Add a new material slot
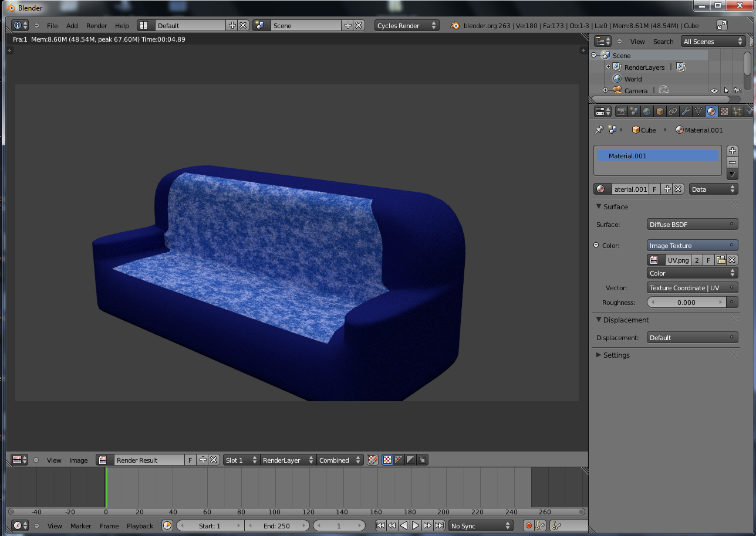 [x=732, y=151]
